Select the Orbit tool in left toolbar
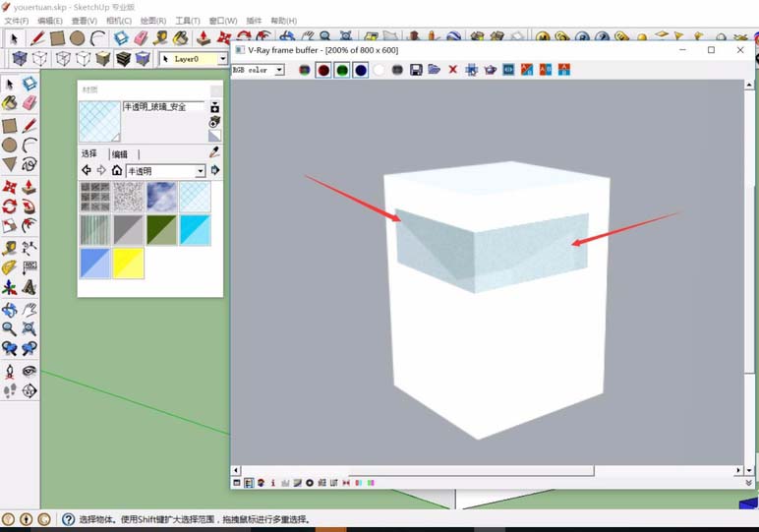The image size is (759, 532). point(10,310)
